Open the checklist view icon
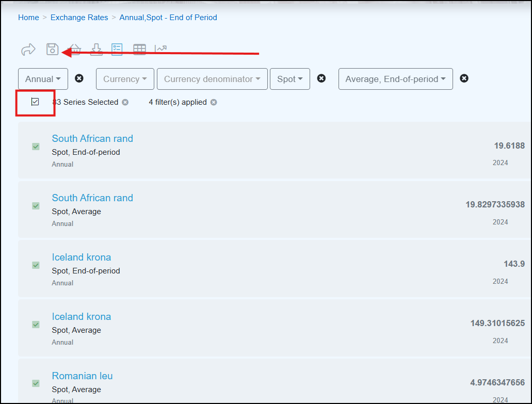The width and height of the screenshot is (532, 404). pos(117,49)
